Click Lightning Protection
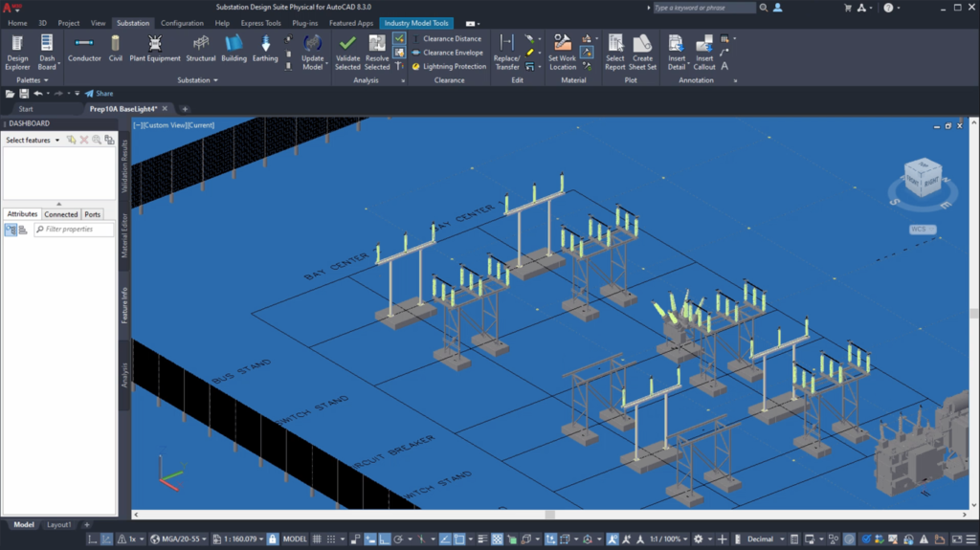 [x=449, y=66]
